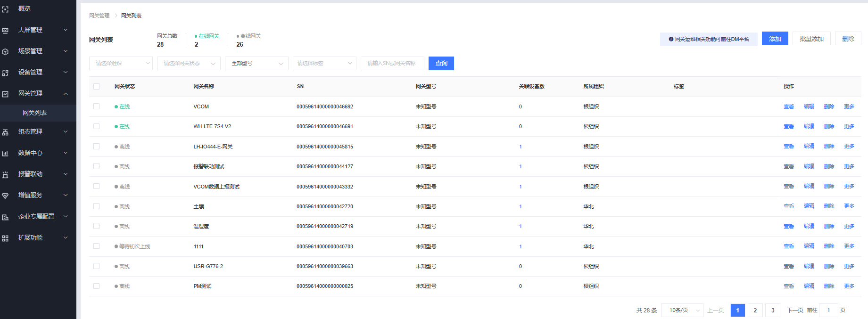Viewport: 868px width, 319px height.
Task: Click the 大屏管理 sidebar icon
Action: tap(5, 30)
